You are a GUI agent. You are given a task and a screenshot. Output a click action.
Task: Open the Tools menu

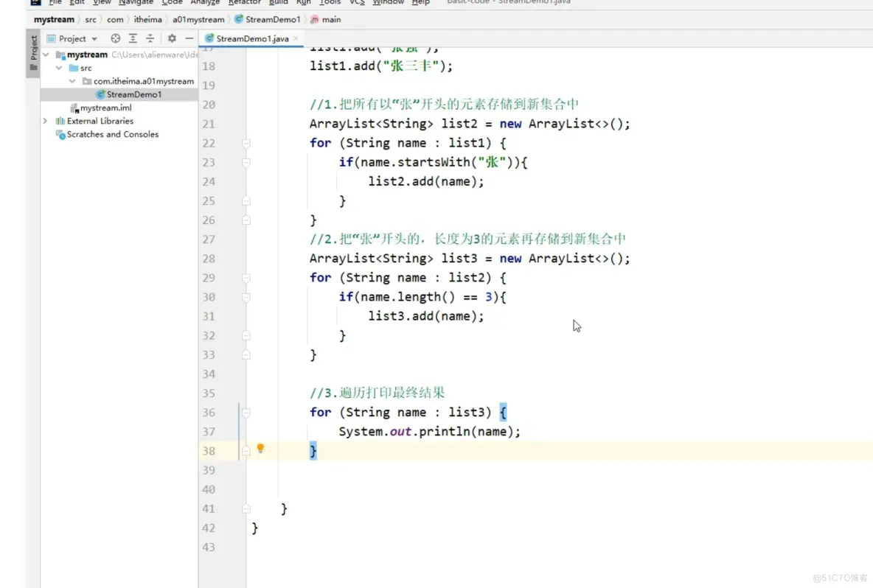[330, 2]
